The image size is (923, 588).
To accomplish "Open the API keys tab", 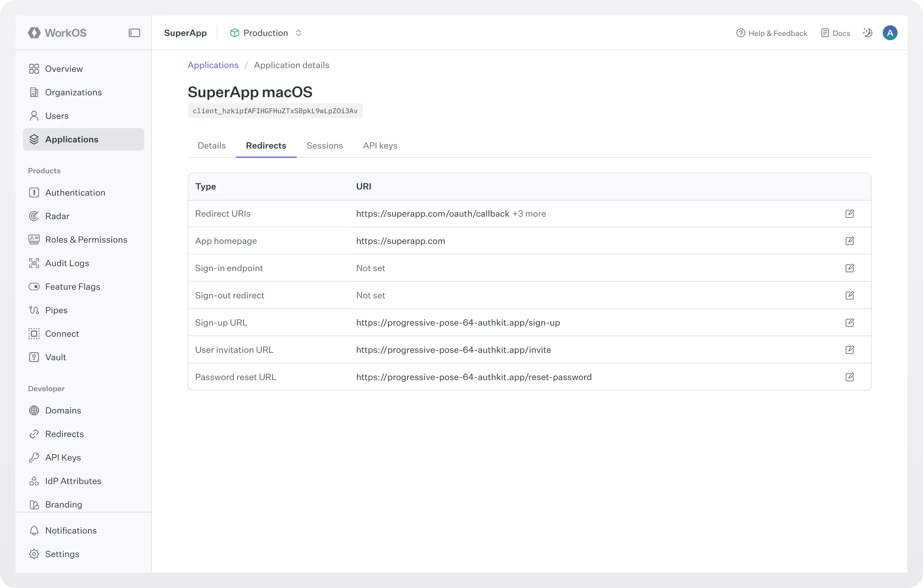I will pyautogui.click(x=380, y=145).
